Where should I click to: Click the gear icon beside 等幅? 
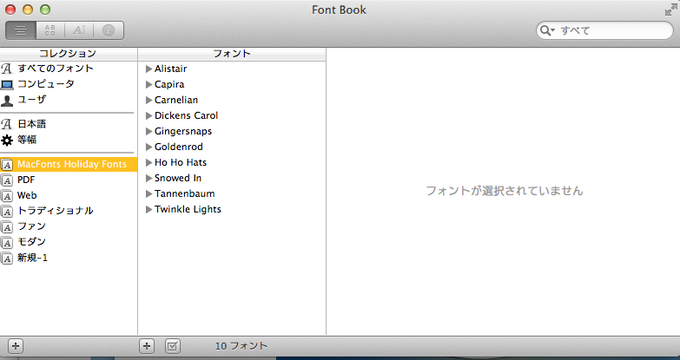coord(7,140)
